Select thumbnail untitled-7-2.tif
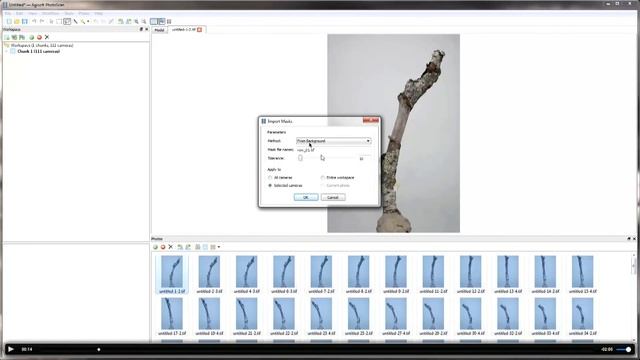 click(321, 274)
